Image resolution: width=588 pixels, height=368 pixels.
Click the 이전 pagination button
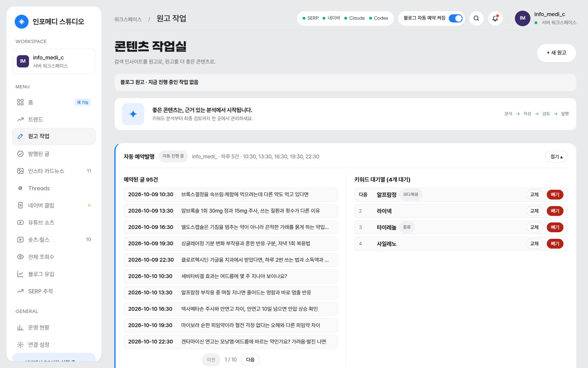(211, 360)
